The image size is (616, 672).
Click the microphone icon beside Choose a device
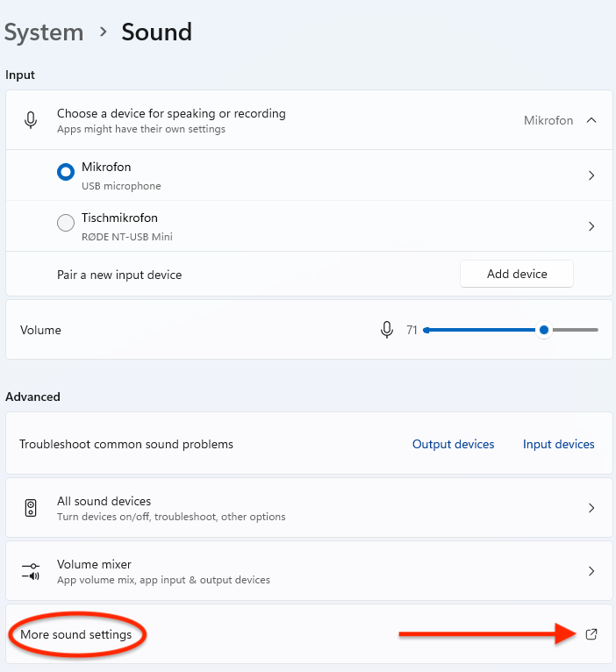[x=31, y=121]
